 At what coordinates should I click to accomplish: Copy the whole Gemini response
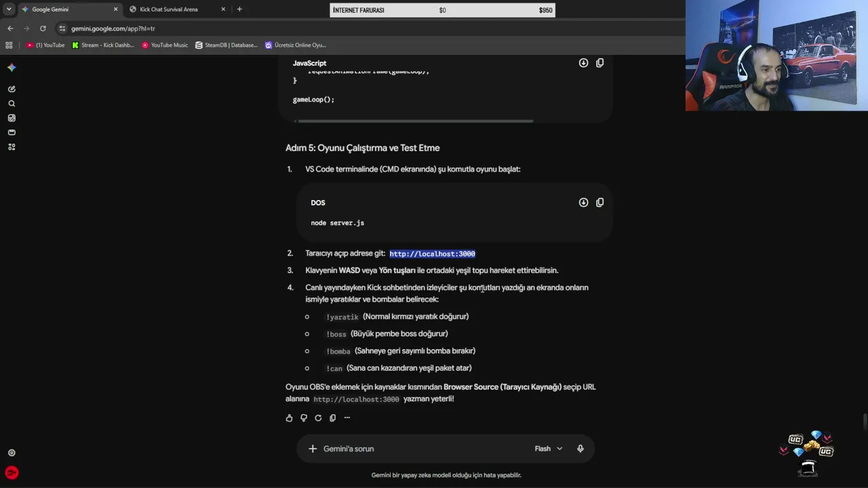332,418
